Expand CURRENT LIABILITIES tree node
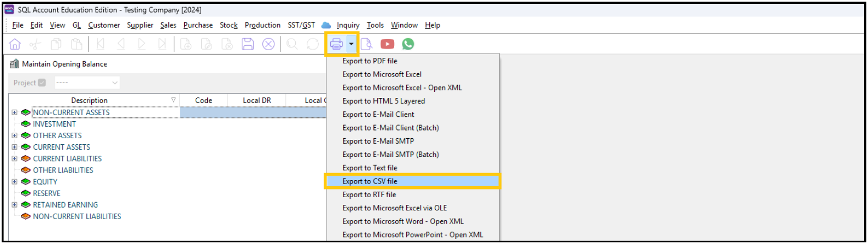Viewport: 868px width, 244px height. click(14, 159)
